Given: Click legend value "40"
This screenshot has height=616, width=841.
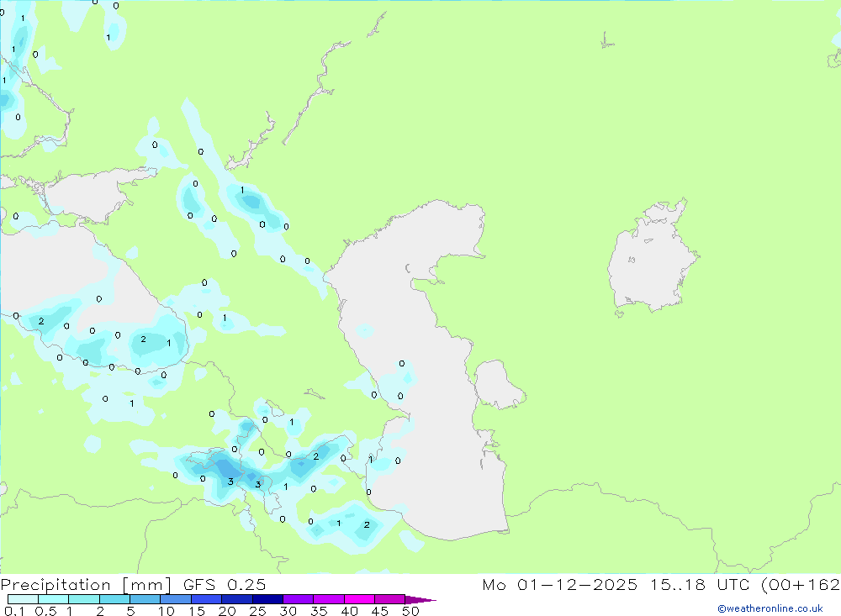Looking at the screenshot, I should 350,611.
